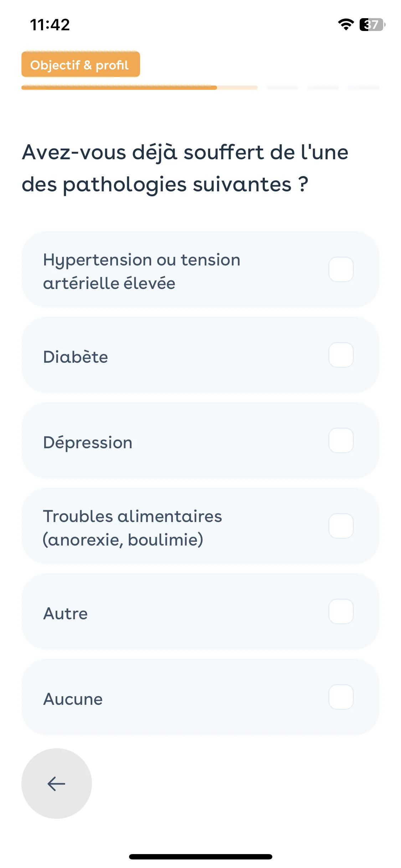Tap the battery level icon
The image size is (401, 868).
click(372, 25)
